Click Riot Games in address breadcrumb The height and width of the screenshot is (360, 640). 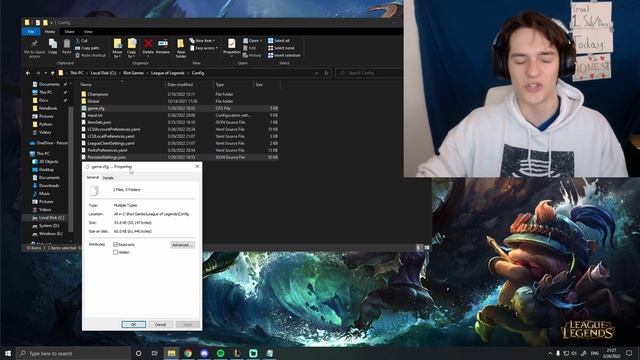pos(133,73)
